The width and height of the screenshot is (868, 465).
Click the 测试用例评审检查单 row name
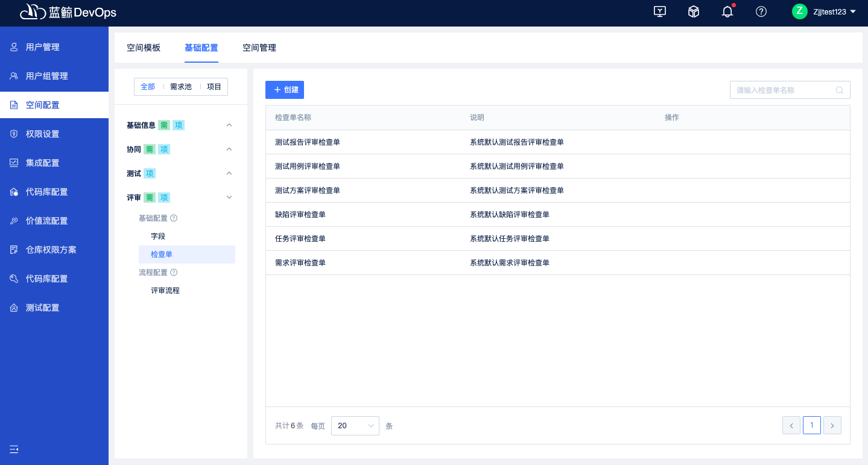[308, 166]
